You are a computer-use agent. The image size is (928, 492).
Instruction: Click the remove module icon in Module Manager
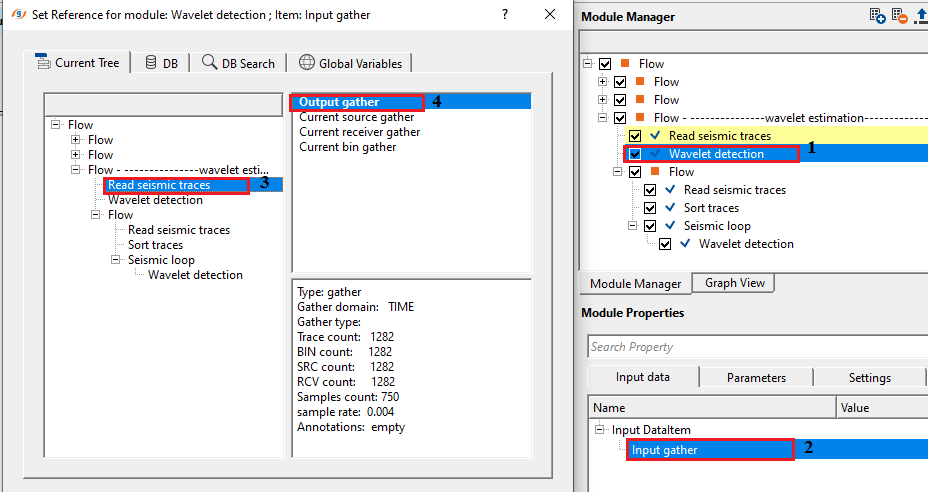click(x=900, y=16)
